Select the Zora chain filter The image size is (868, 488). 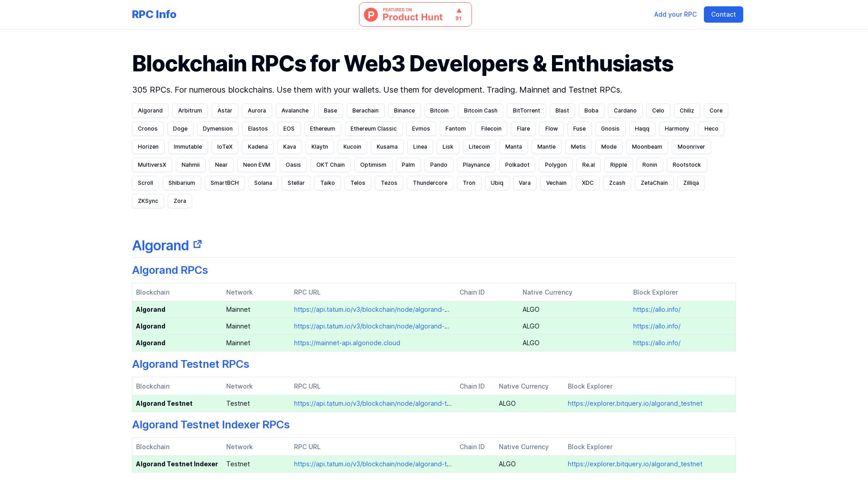(179, 201)
